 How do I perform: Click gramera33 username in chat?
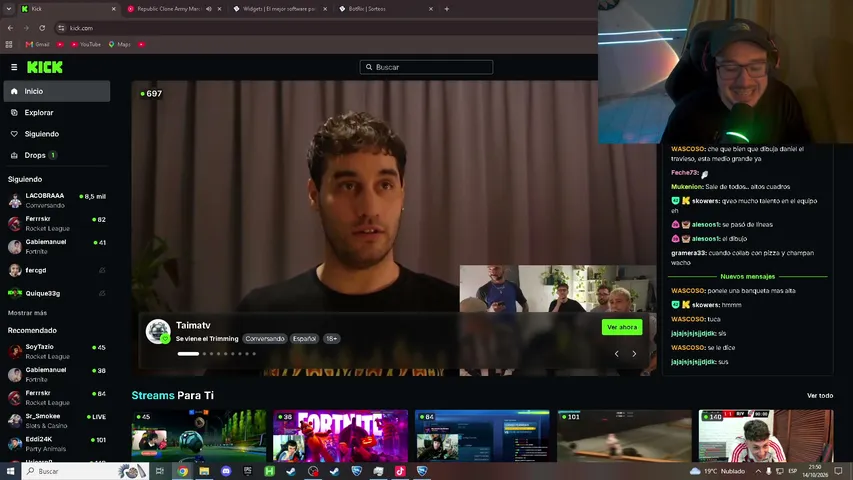click(x=688, y=253)
